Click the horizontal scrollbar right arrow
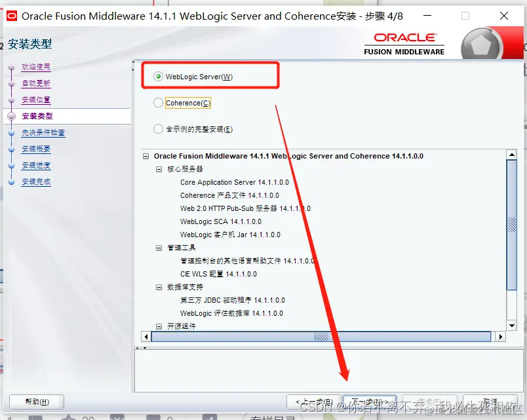The height and width of the screenshot is (420, 527). pyautogui.click(x=501, y=336)
